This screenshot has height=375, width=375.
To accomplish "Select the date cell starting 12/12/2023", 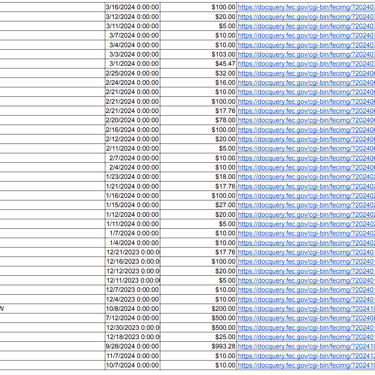I will click(x=133, y=271).
